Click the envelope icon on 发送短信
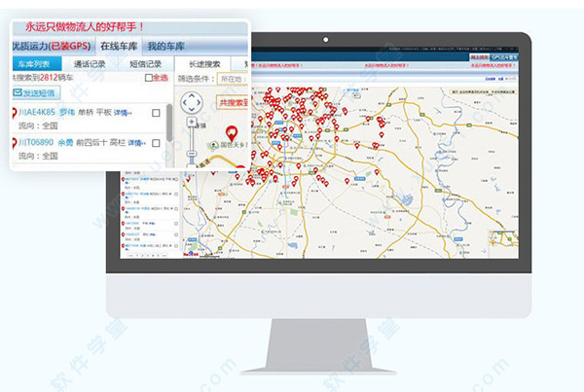Screen dimensions: 584x392 click(x=18, y=93)
